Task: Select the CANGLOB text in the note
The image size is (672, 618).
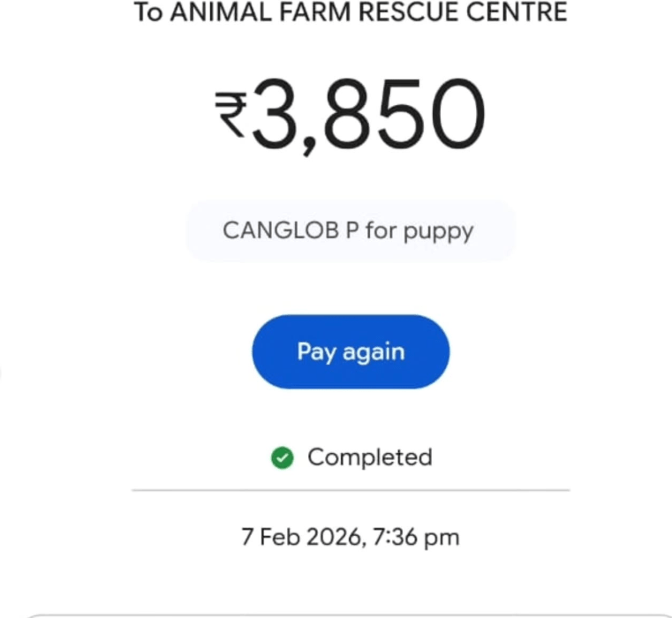Action: point(281,230)
